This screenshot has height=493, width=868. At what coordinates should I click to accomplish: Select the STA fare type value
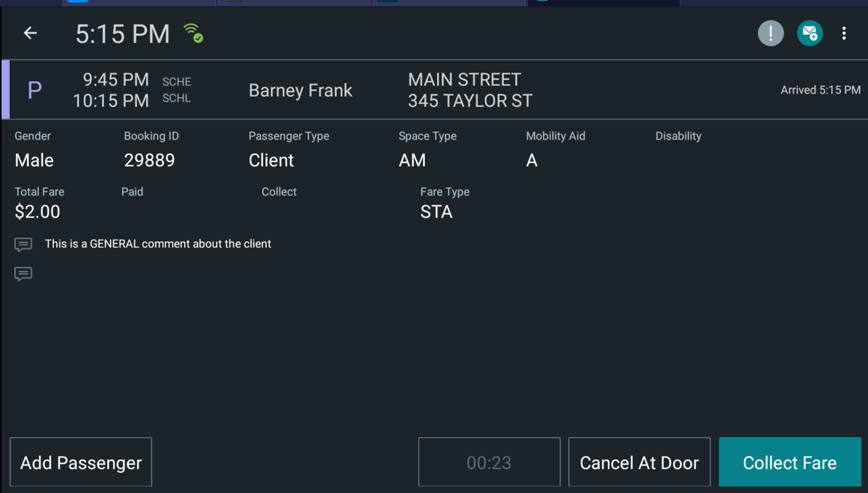point(436,212)
